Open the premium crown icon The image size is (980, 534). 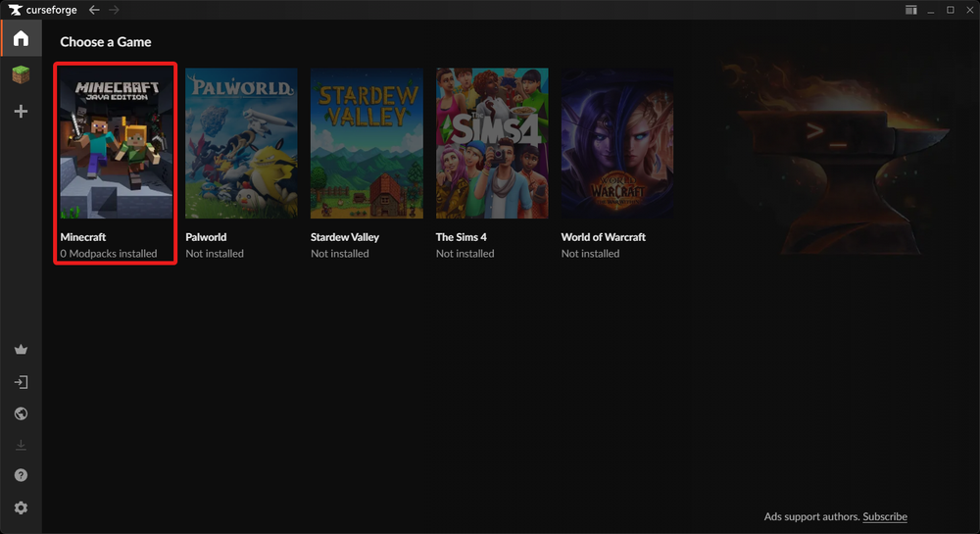(x=21, y=350)
